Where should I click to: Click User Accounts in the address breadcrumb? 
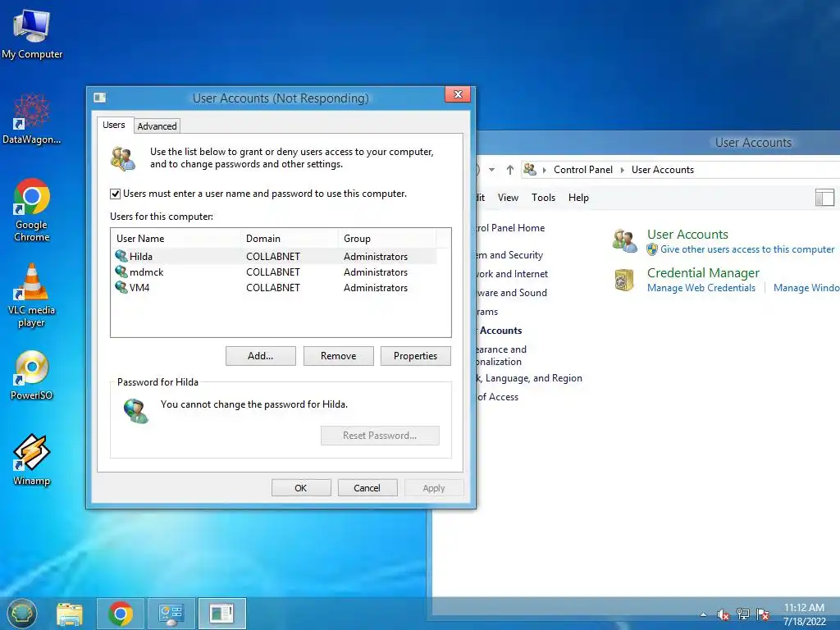[x=662, y=169]
